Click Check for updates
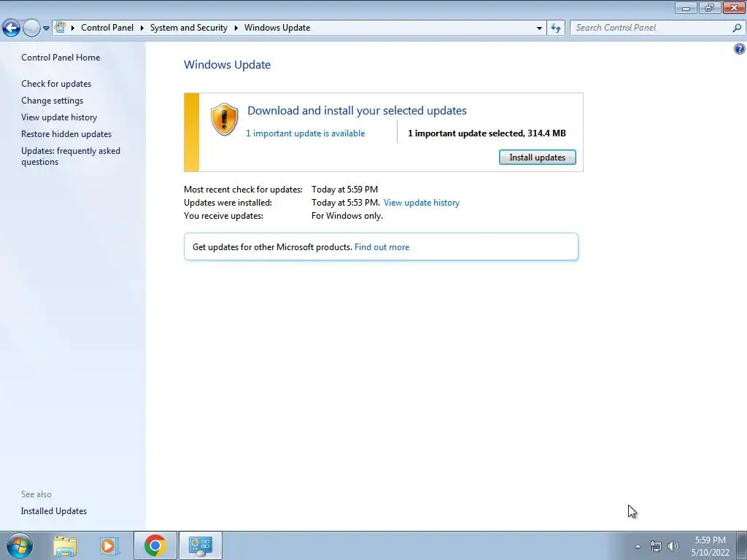Screen dimensions: 747x560 (x=56, y=84)
